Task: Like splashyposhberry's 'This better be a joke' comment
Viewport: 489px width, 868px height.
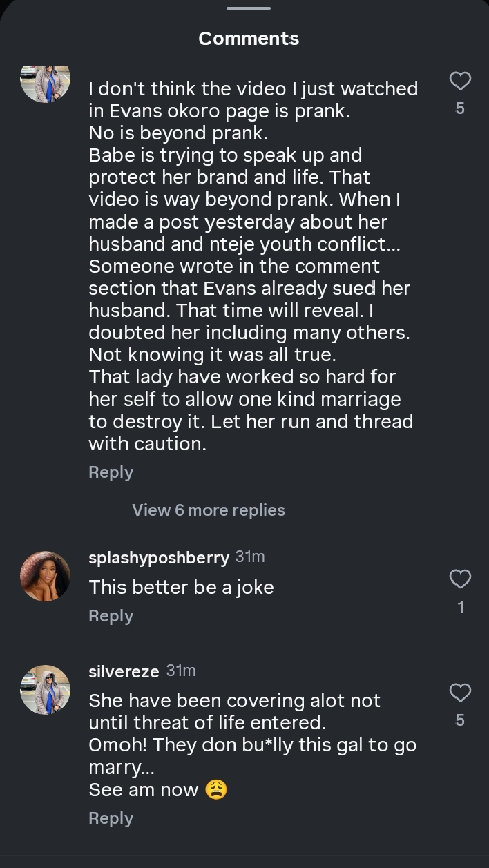Action: click(x=460, y=579)
